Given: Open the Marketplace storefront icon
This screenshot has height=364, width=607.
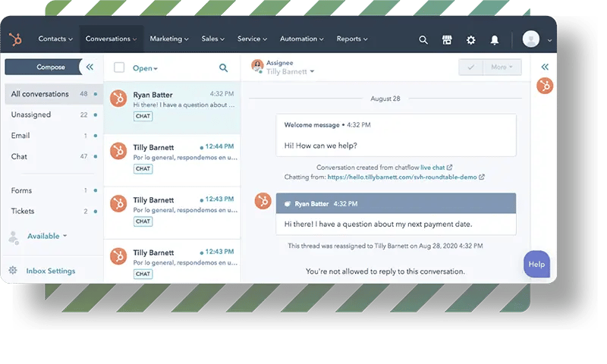Looking at the screenshot, I should 447,40.
